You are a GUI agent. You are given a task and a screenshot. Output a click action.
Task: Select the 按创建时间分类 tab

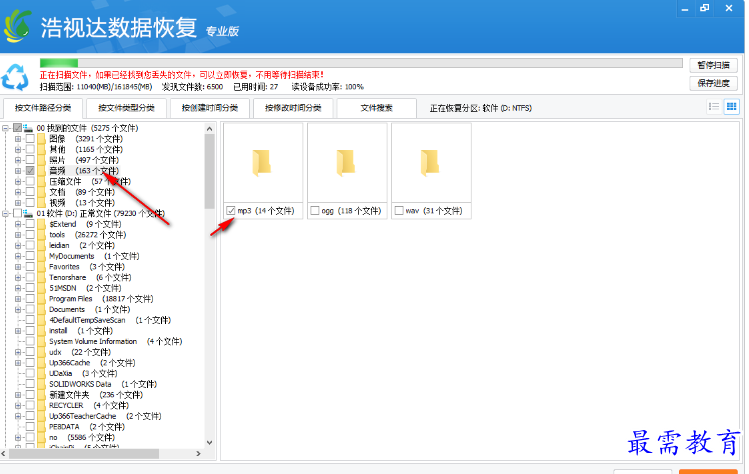[210, 108]
